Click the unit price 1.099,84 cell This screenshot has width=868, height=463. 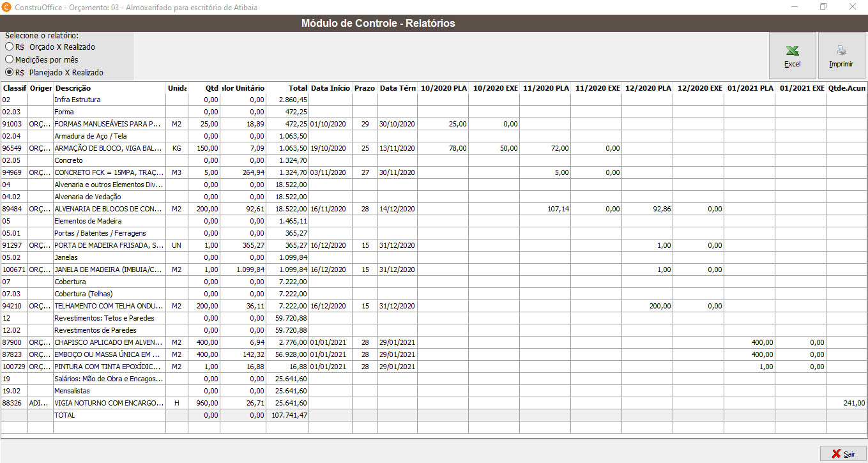[x=243, y=269]
